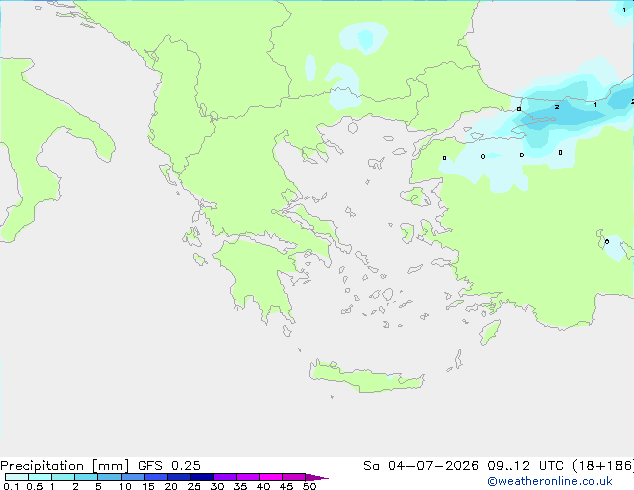The width and height of the screenshot is (634, 490).
Task: Click the 20–25 mm dark blue swatch
Action: [179, 477]
